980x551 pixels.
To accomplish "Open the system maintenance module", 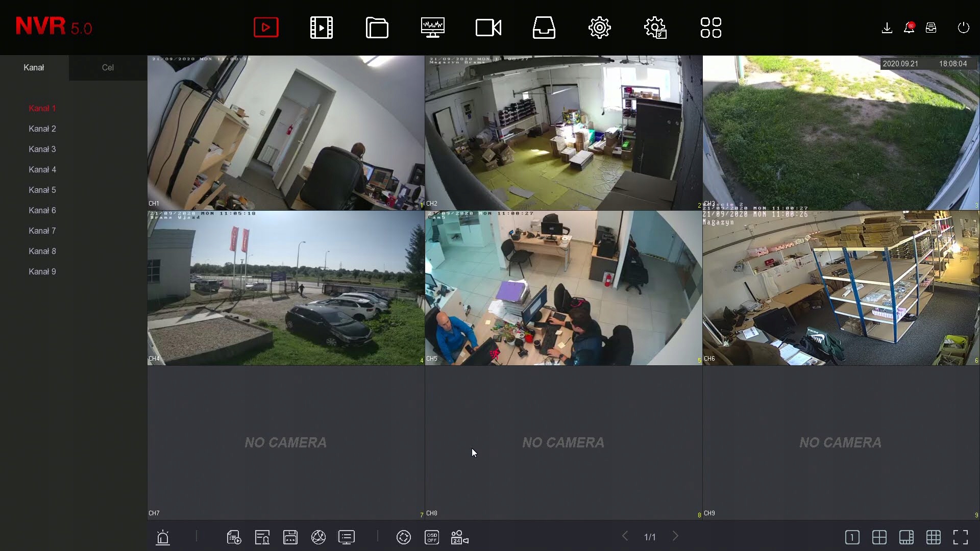I will tap(656, 27).
